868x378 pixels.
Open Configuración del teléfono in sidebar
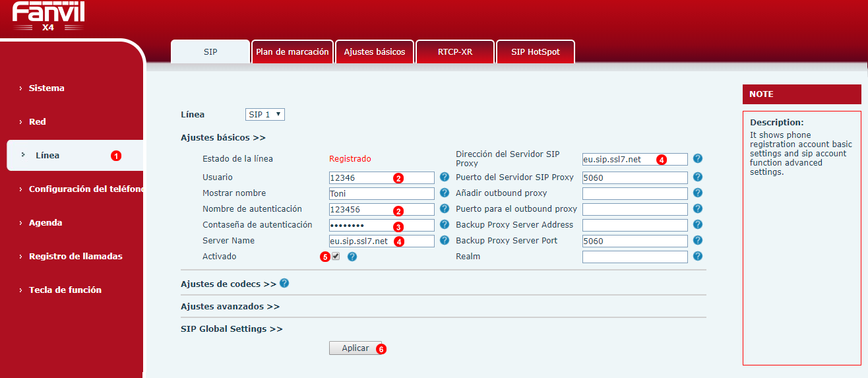pyautogui.click(x=86, y=189)
